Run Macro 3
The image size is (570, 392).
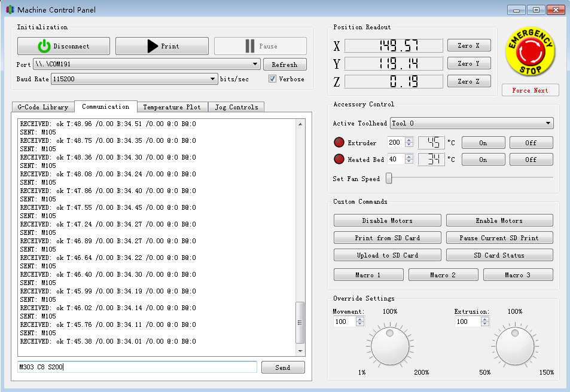click(518, 275)
